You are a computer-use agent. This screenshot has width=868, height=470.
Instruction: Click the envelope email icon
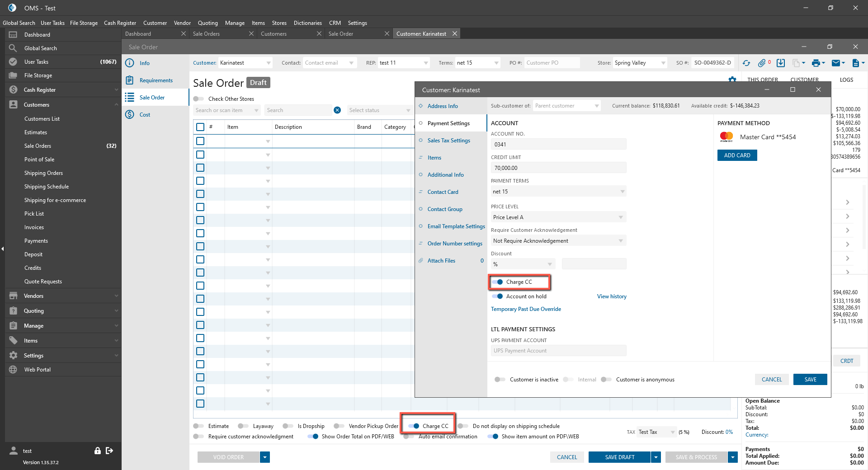pos(836,63)
